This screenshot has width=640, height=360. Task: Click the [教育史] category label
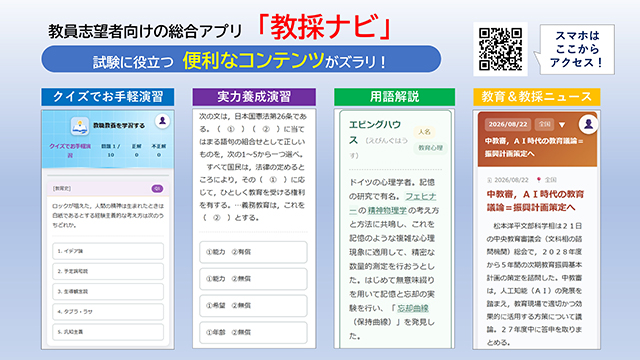click(62, 189)
